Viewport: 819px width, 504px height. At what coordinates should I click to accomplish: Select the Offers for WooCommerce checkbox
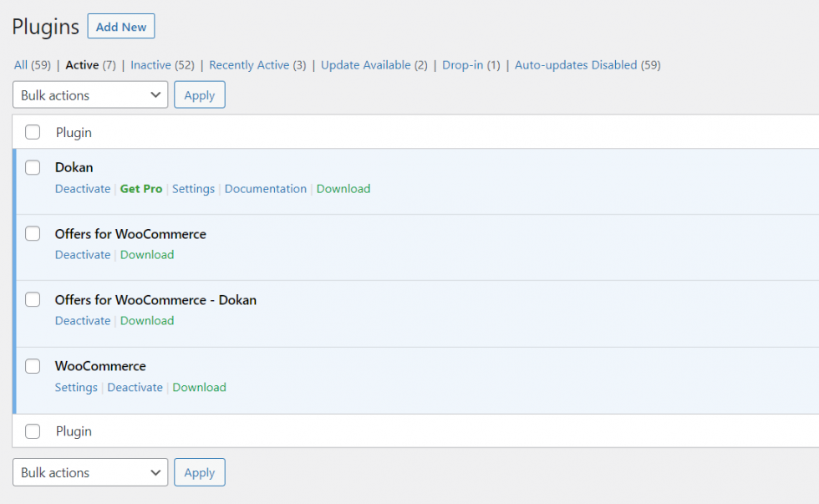pyautogui.click(x=33, y=234)
